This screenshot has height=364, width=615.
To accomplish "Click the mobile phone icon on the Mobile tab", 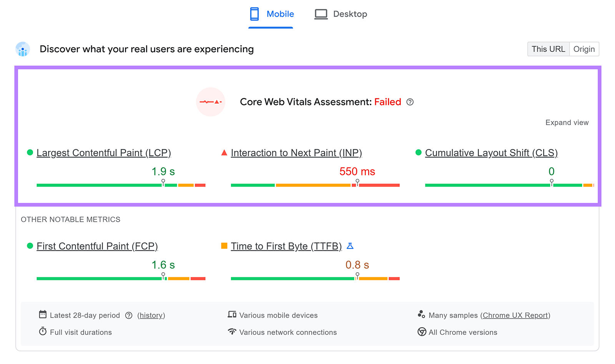I will pyautogui.click(x=254, y=13).
